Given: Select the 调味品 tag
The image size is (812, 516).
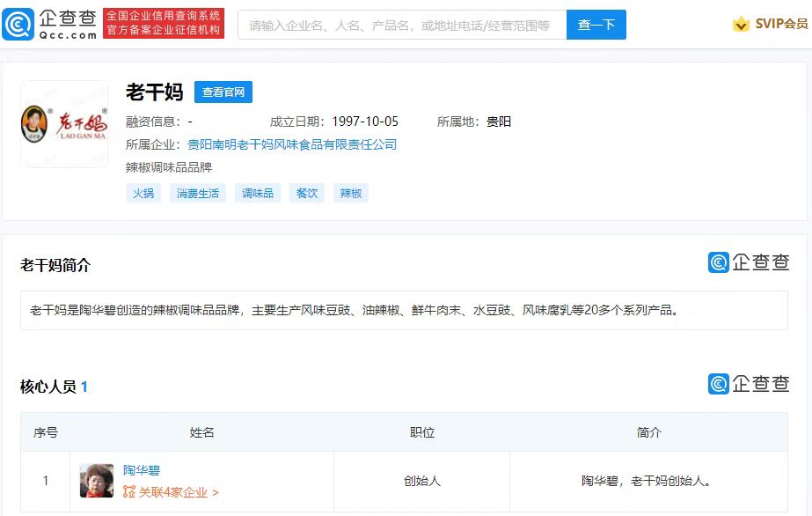Looking at the screenshot, I should (x=258, y=193).
